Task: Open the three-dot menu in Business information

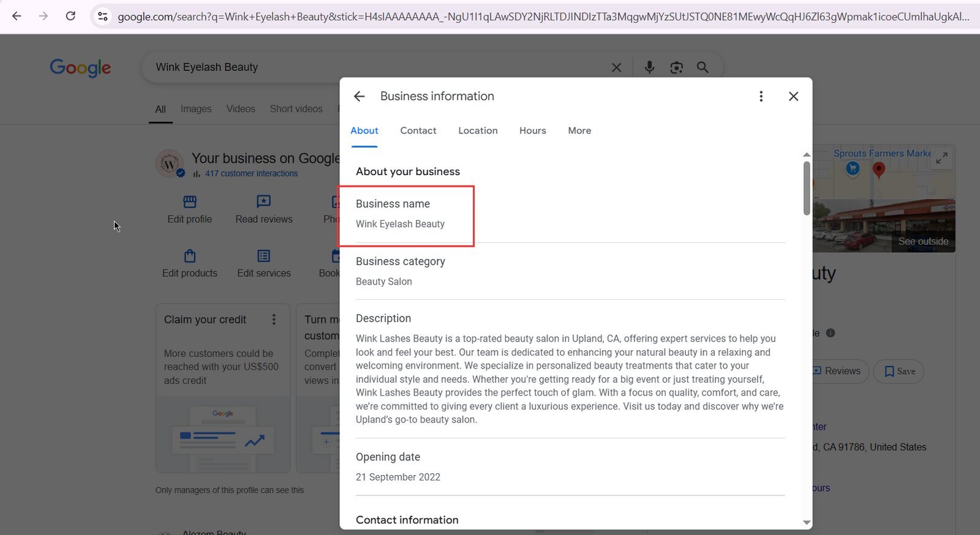Action: pyautogui.click(x=761, y=96)
